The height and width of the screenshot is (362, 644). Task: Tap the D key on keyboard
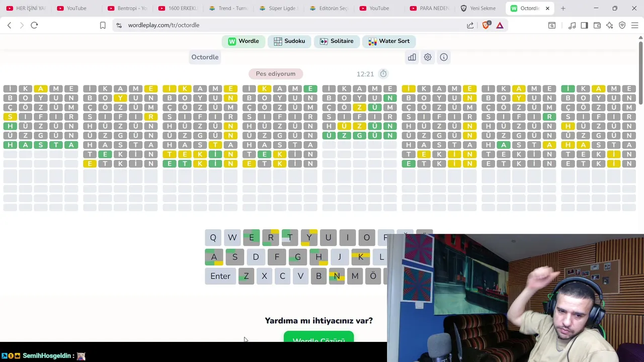[x=256, y=257]
